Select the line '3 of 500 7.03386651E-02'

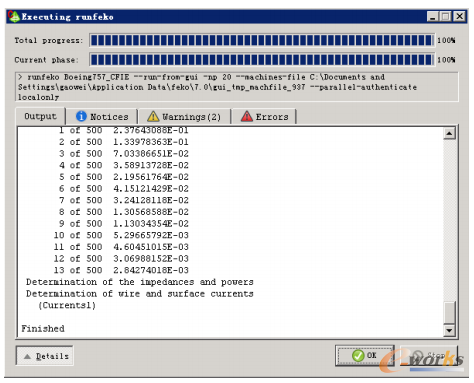pyautogui.click(x=124, y=154)
